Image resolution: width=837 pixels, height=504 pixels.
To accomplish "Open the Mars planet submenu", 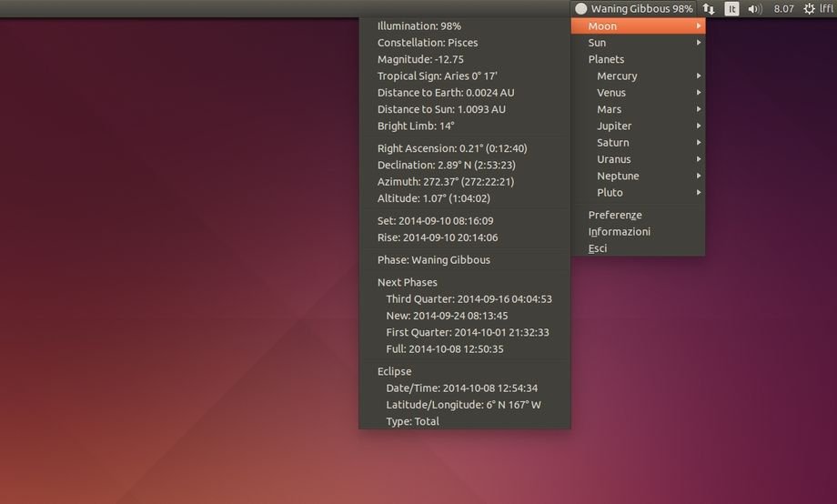I will (x=637, y=109).
